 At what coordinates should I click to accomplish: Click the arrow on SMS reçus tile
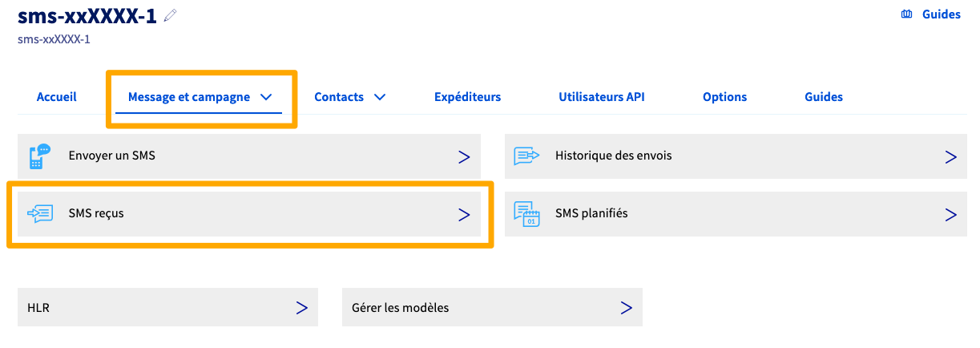click(463, 214)
